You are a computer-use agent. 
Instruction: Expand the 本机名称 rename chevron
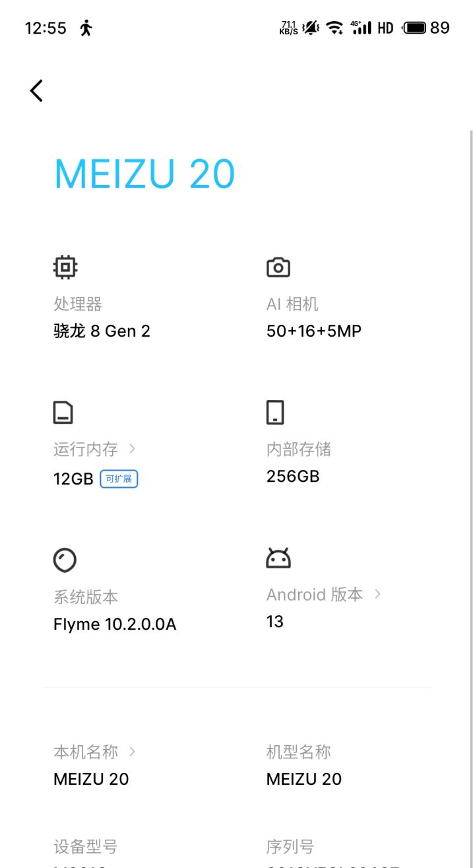[x=133, y=751]
